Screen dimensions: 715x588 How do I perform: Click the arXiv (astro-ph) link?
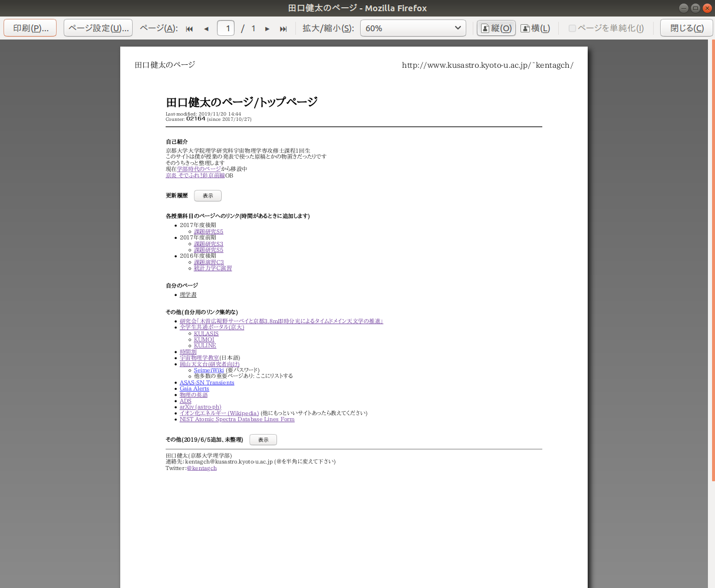[x=200, y=407]
